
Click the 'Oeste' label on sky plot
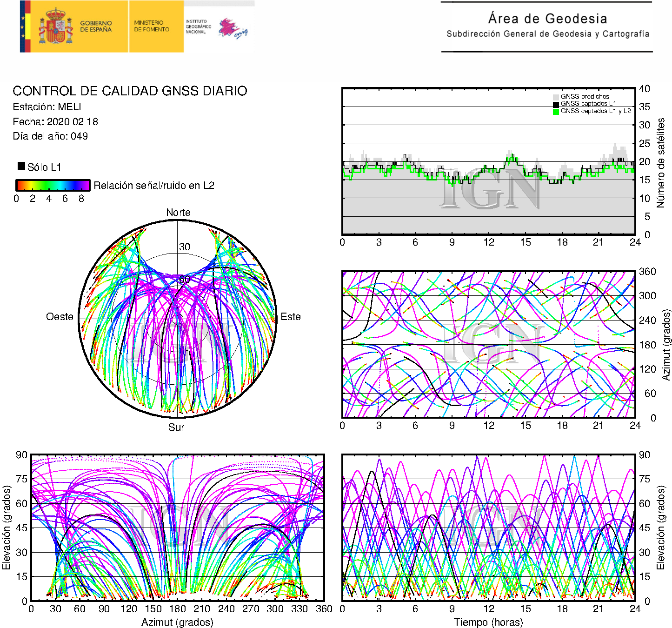pos(60,317)
